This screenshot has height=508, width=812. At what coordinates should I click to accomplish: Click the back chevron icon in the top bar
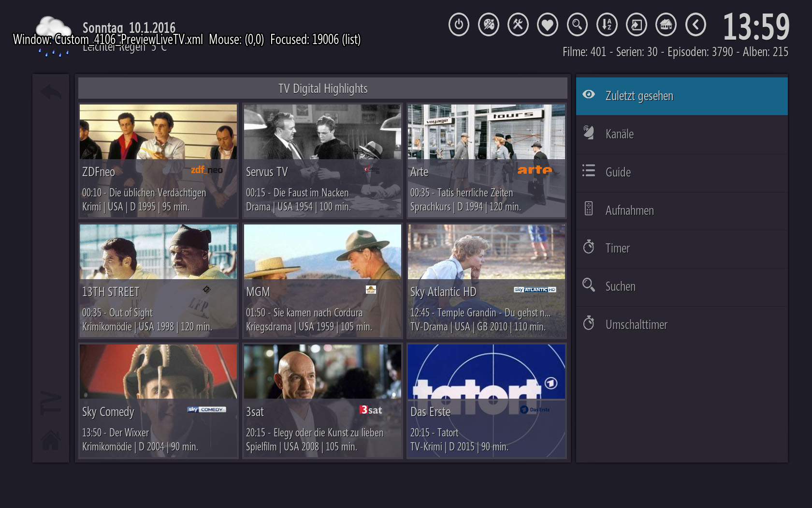pyautogui.click(x=696, y=25)
